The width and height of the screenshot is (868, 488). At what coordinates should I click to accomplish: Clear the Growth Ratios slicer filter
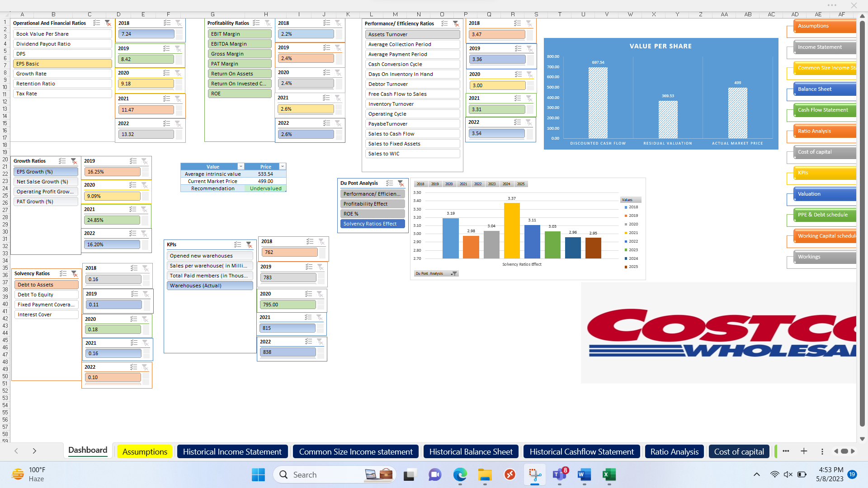point(74,161)
